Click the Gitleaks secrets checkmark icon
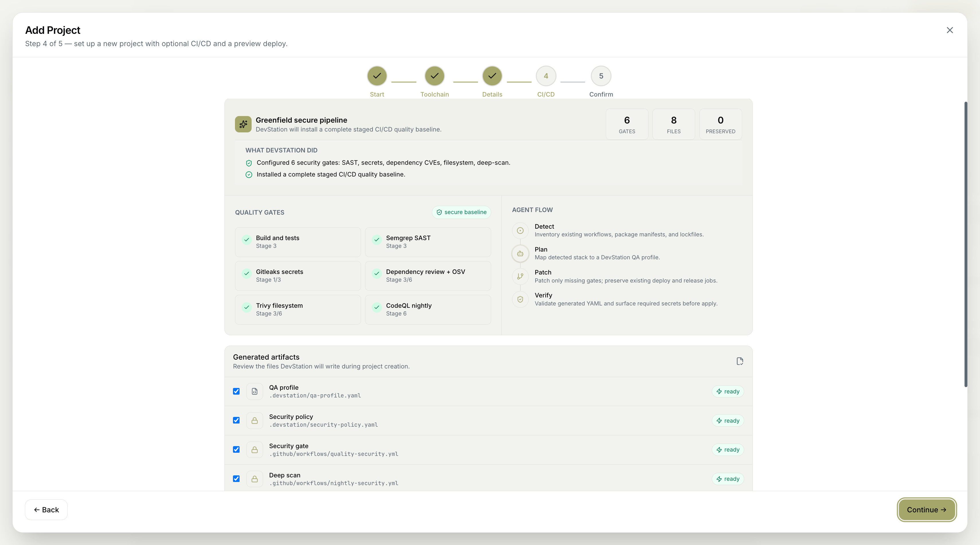980x545 pixels. (246, 273)
